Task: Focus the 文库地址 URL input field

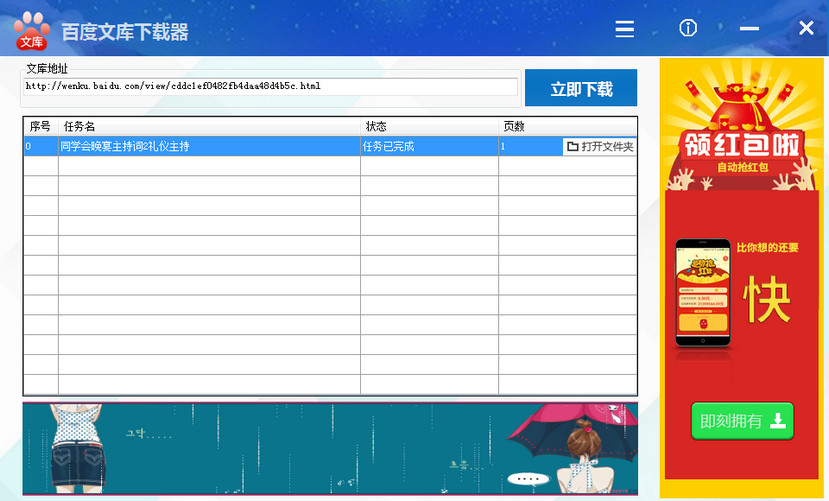Action: click(x=270, y=87)
